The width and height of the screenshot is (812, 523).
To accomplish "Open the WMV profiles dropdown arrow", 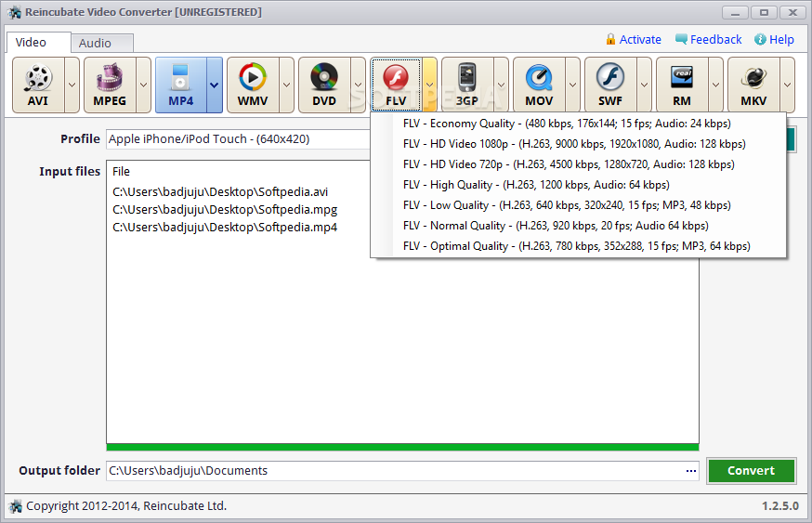I will pyautogui.click(x=286, y=85).
